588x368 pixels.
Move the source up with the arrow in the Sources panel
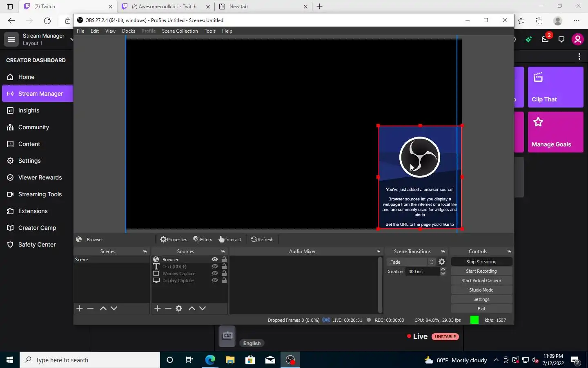point(192,308)
